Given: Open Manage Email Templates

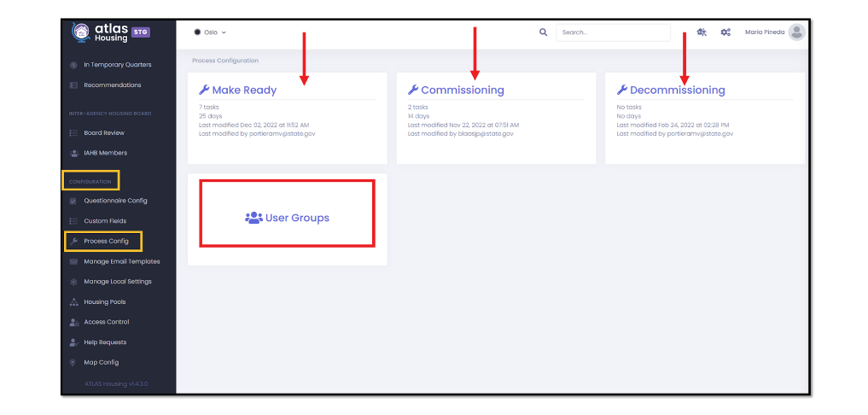Looking at the screenshot, I should (x=122, y=261).
